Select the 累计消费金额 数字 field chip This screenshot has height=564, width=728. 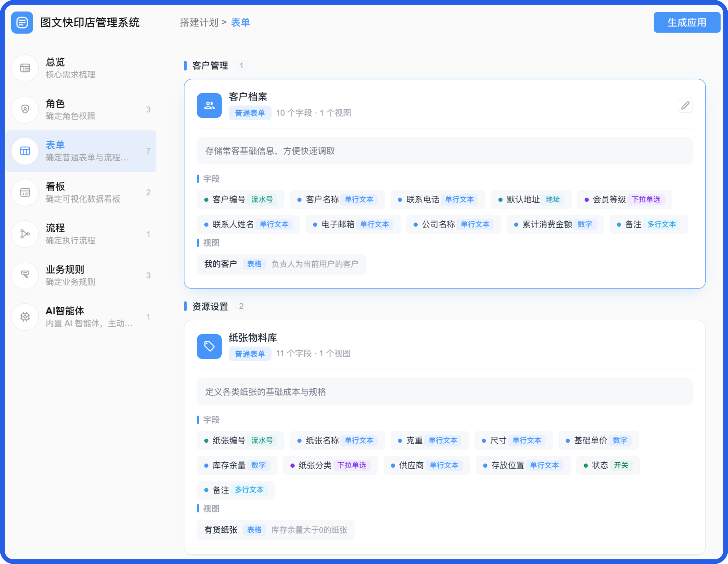(x=555, y=224)
